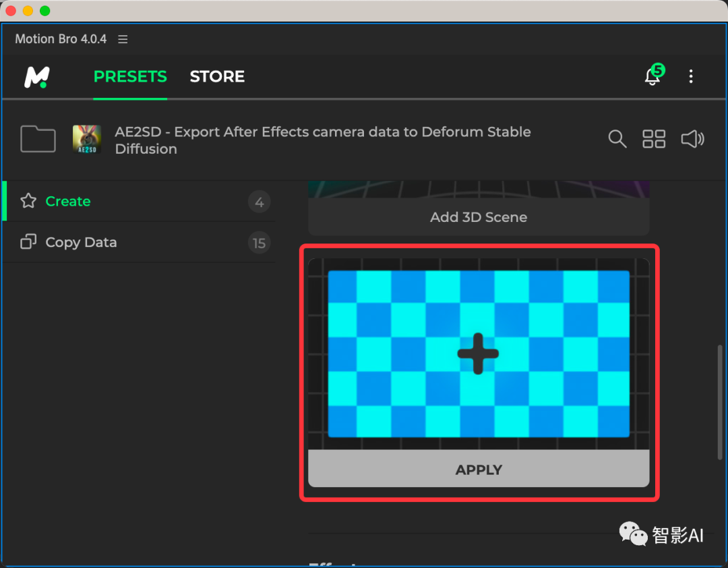Click the presets list vertical scrollbar
Screen dimensions: 728x568
click(720, 402)
